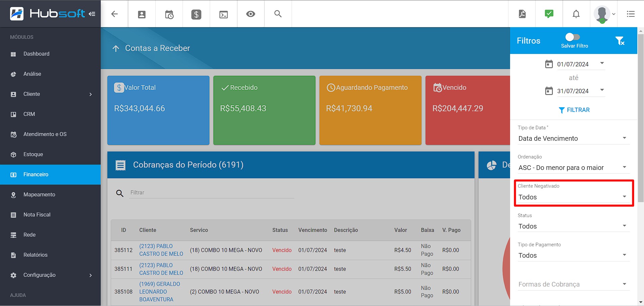
Task: Click the pie chart panel icon
Action: click(x=492, y=165)
